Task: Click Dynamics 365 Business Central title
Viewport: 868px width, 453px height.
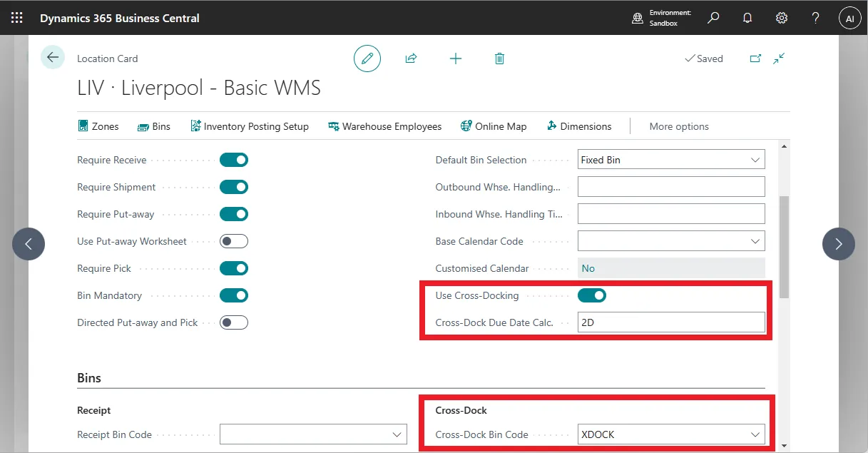Action: point(120,18)
